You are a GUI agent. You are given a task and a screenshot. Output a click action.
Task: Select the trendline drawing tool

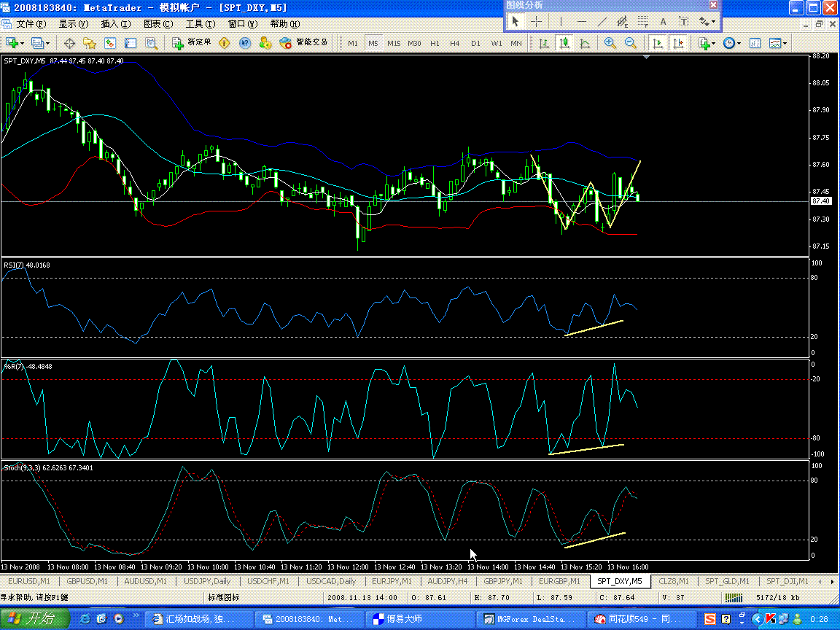click(x=602, y=21)
